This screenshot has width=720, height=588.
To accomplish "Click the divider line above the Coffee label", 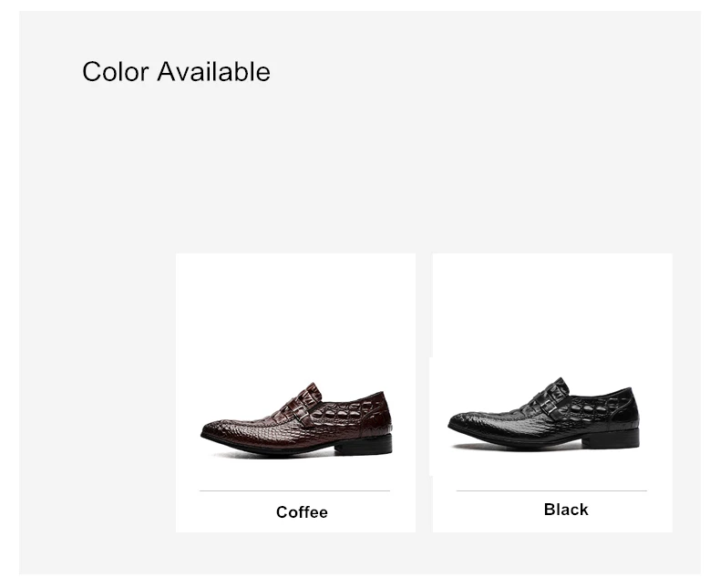I will click(294, 491).
